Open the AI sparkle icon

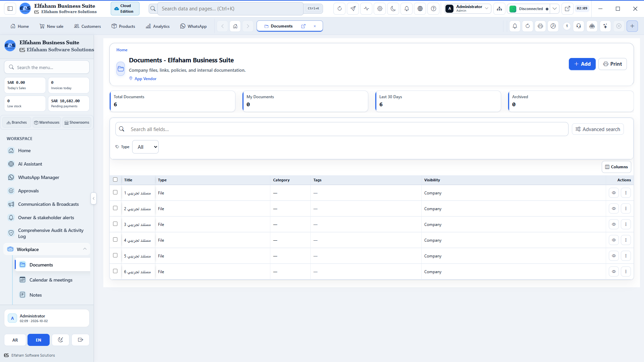click(x=605, y=26)
